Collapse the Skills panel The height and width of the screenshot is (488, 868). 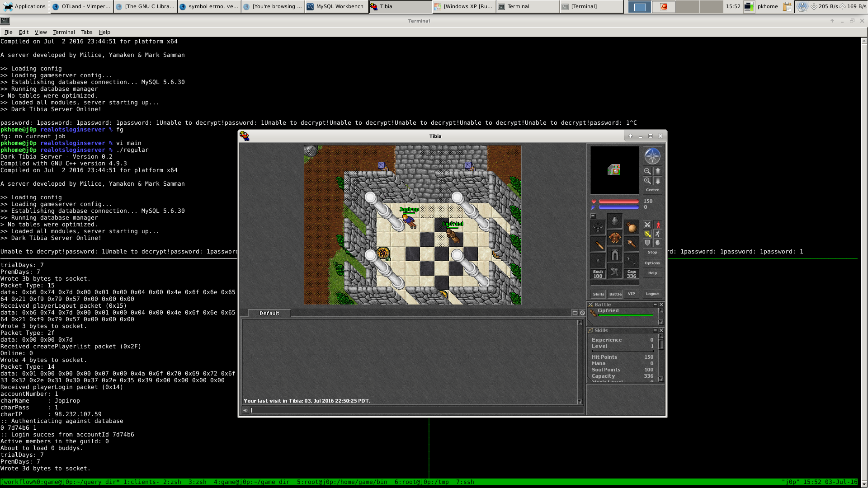pos(655,330)
